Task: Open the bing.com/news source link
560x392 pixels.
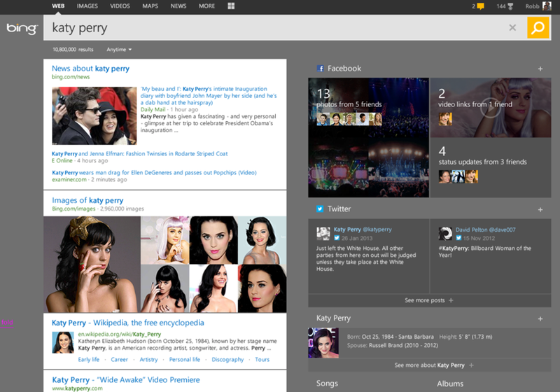Action: click(x=71, y=77)
